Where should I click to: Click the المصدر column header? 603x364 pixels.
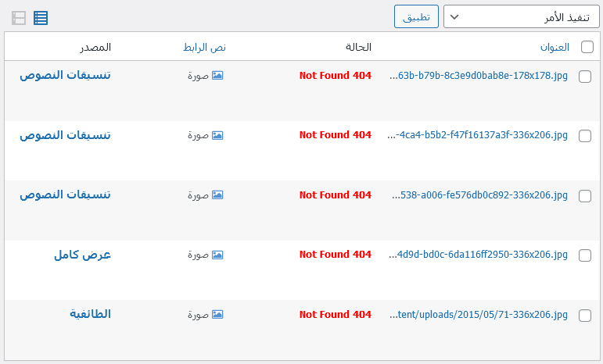tap(95, 47)
